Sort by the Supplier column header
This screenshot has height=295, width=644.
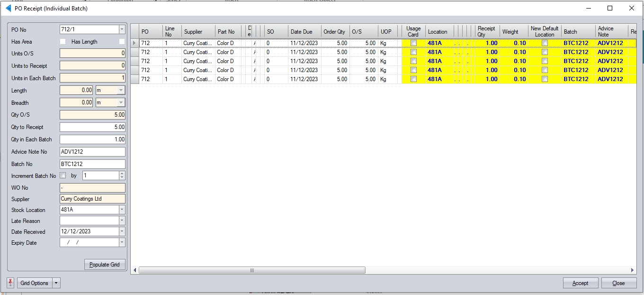(x=193, y=32)
